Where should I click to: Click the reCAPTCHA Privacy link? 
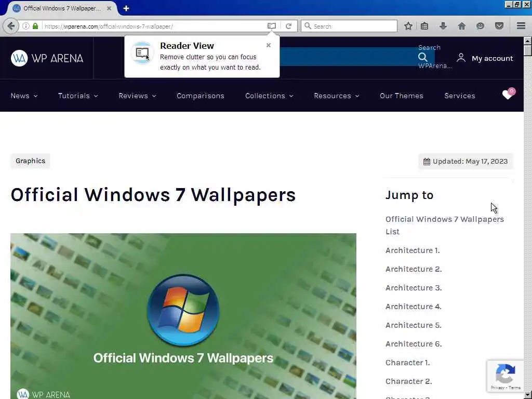[x=497, y=388]
